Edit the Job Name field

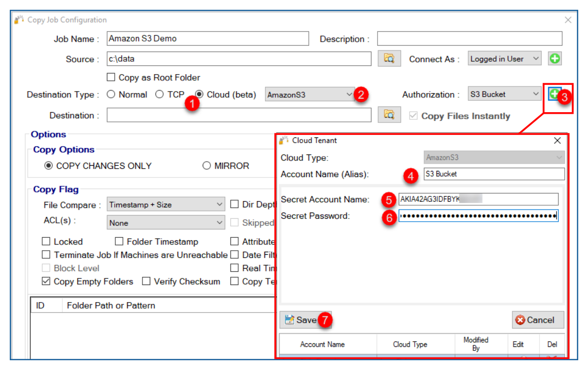tap(208, 38)
